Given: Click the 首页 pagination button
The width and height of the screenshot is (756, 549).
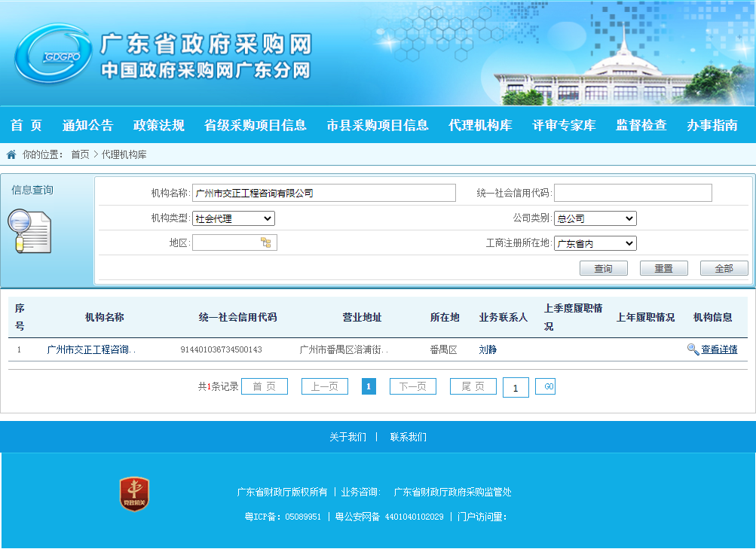Looking at the screenshot, I should 265,386.
